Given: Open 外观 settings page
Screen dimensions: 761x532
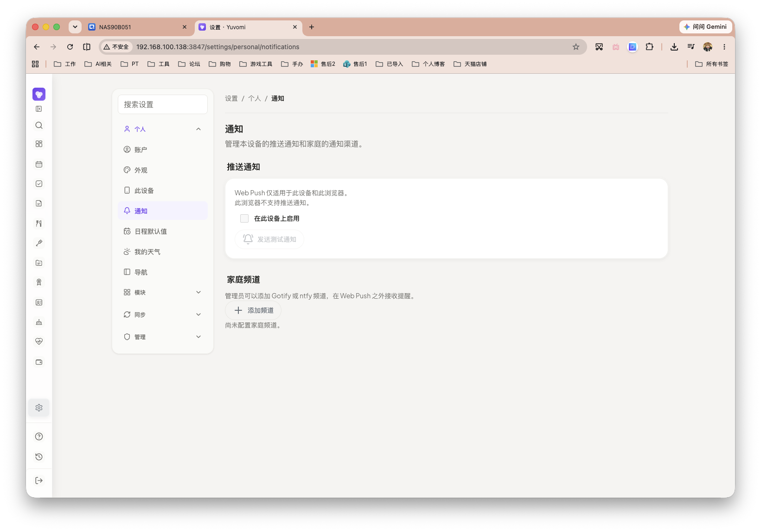Looking at the screenshot, I should click(x=163, y=170).
